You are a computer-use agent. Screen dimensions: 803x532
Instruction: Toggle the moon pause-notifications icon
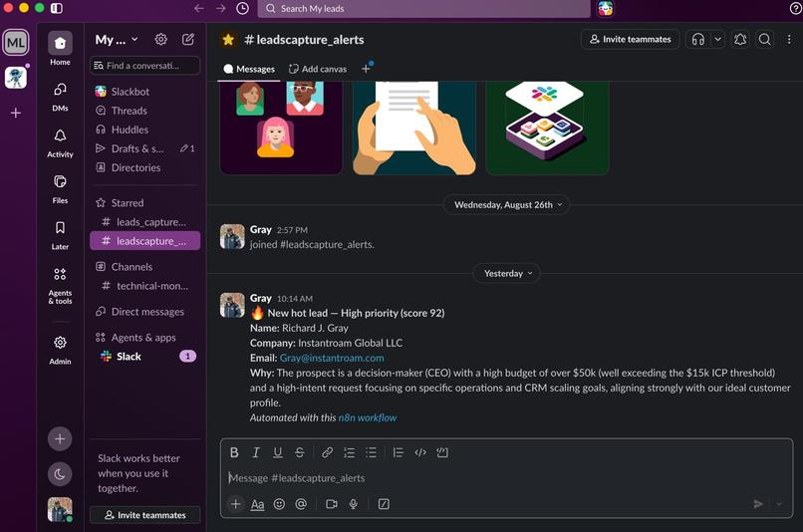click(60, 474)
